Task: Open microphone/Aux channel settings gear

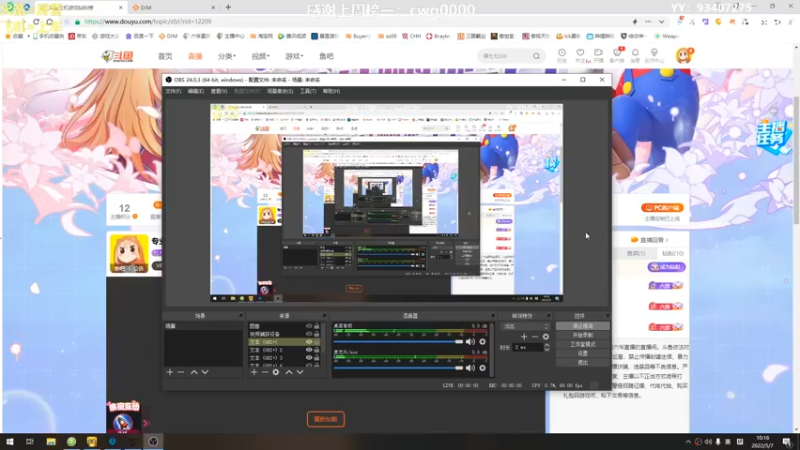Action: 482,368
